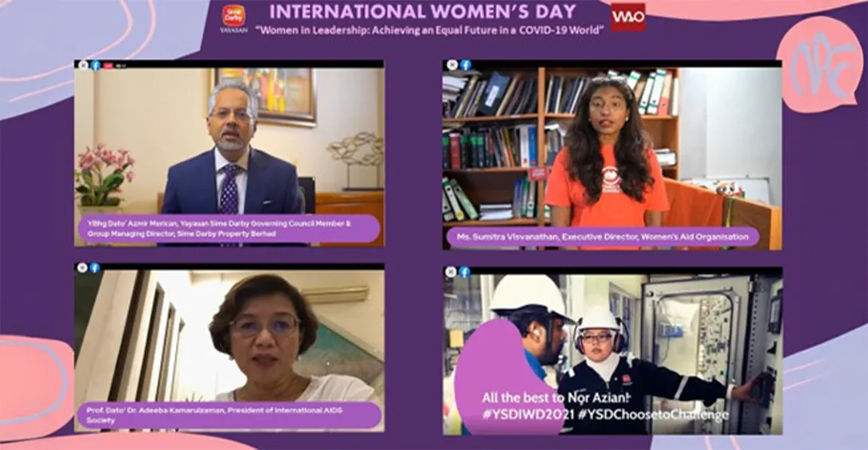Click the X icon on Azmir Merican's video
This screenshot has height=450, width=868.
point(83,65)
